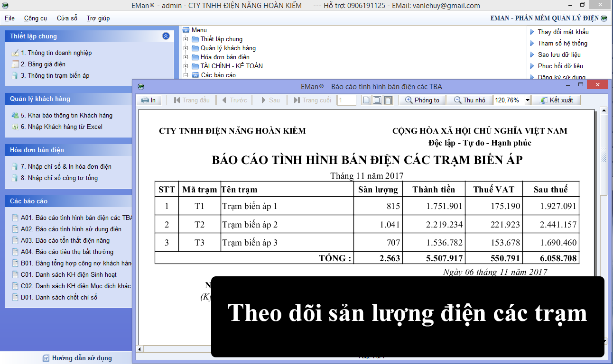Zoom out with Thu nhỏ
Image resolution: width=613 pixels, height=364 pixels.
tap(469, 100)
